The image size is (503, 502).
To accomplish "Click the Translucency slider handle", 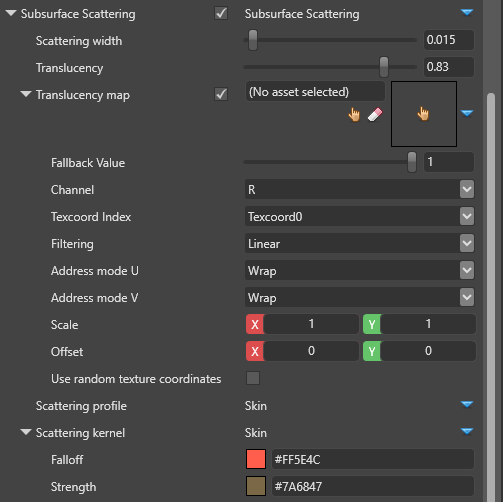I will pos(384,67).
